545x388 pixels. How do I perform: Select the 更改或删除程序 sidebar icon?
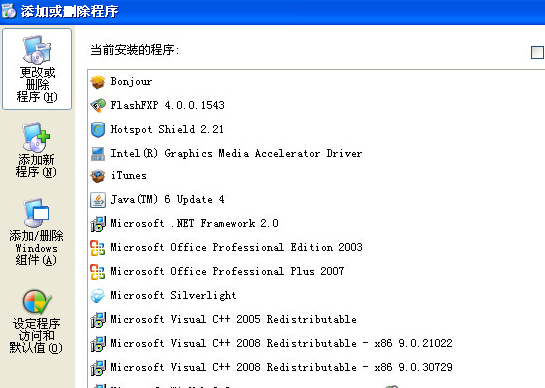click(x=37, y=50)
